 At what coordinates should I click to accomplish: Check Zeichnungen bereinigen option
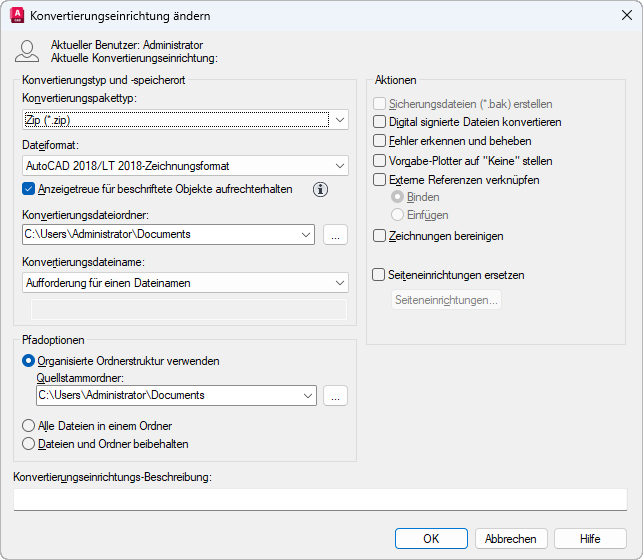(379, 236)
